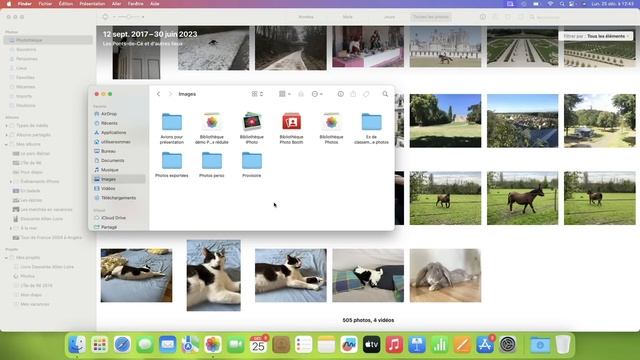
Task: Open Finder from the Dock
Action: [x=77, y=345]
